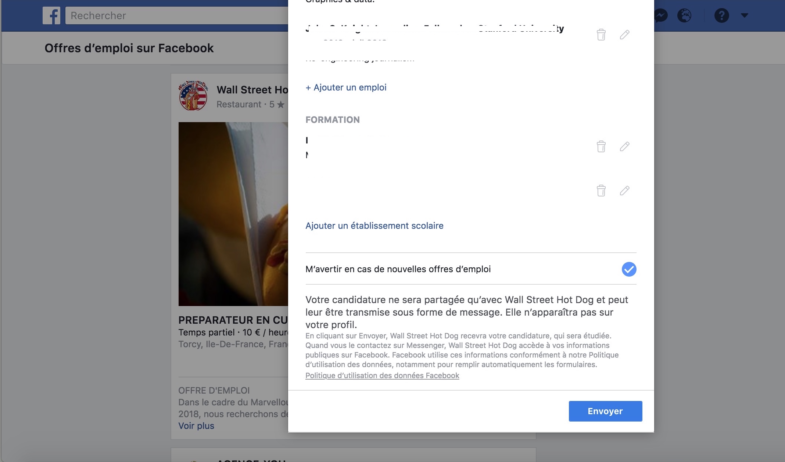Screen dimensions: 785x462
Task: Edit the first Formation school entry
Action: click(x=624, y=146)
